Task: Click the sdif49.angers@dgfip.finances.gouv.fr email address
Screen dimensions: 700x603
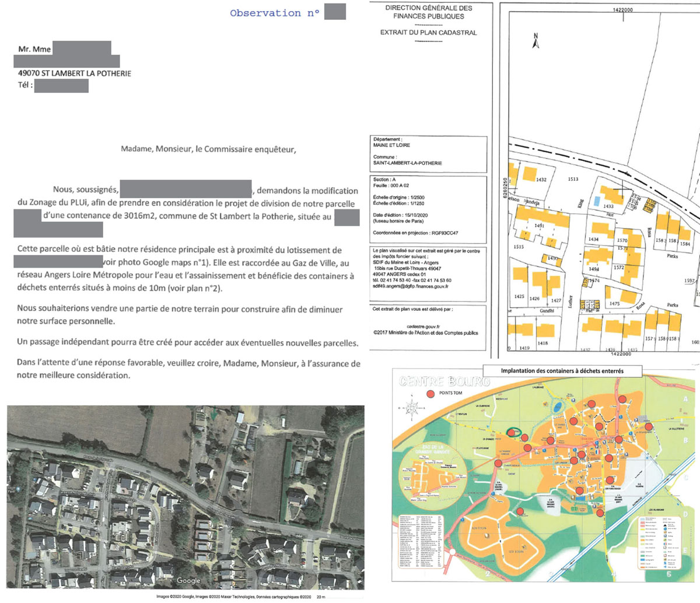Action: point(412,286)
